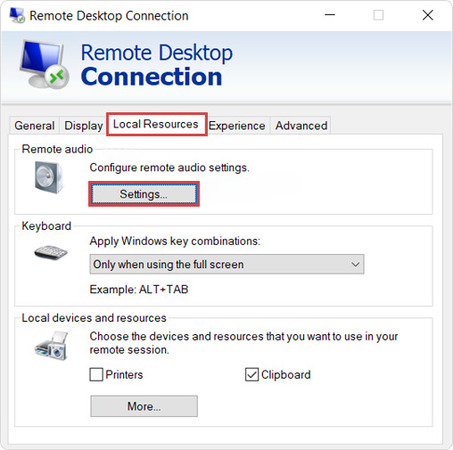
Task: Click the remote audio speaker icon
Action: click(x=49, y=177)
